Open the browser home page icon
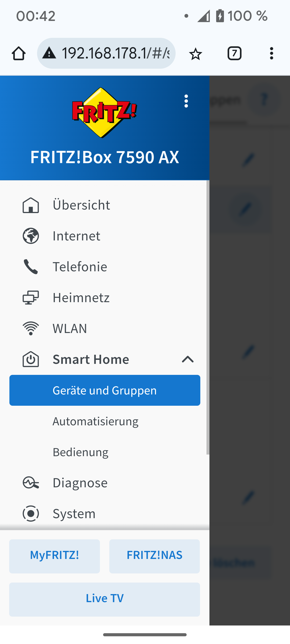Screen dimensions: 290x644 coord(19,53)
